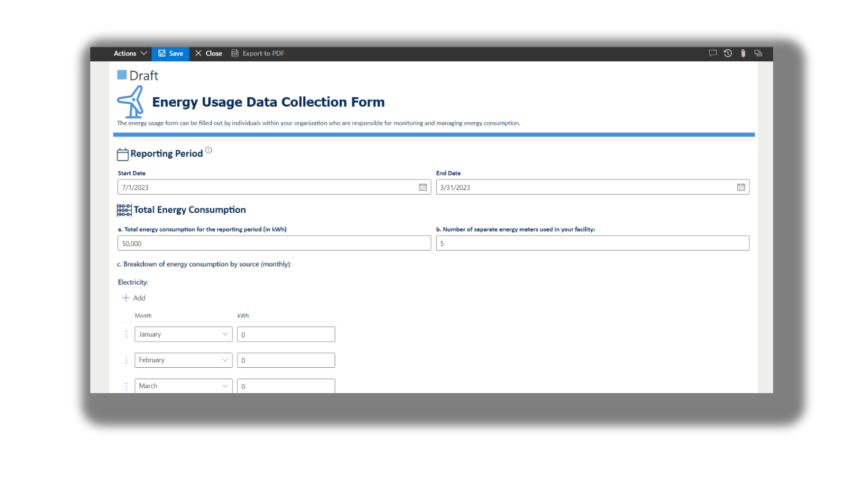Open row options for February row
The height and width of the screenshot is (489, 868).
pos(126,360)
